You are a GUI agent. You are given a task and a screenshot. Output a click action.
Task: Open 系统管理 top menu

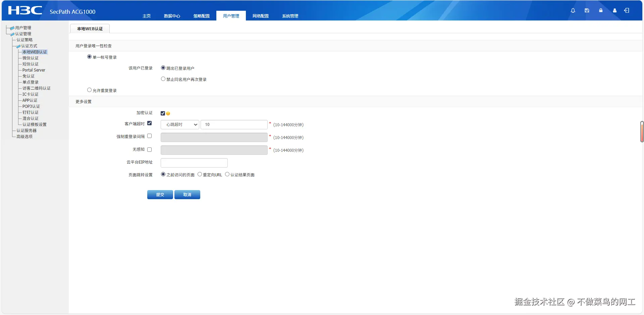tap(290, 16)
